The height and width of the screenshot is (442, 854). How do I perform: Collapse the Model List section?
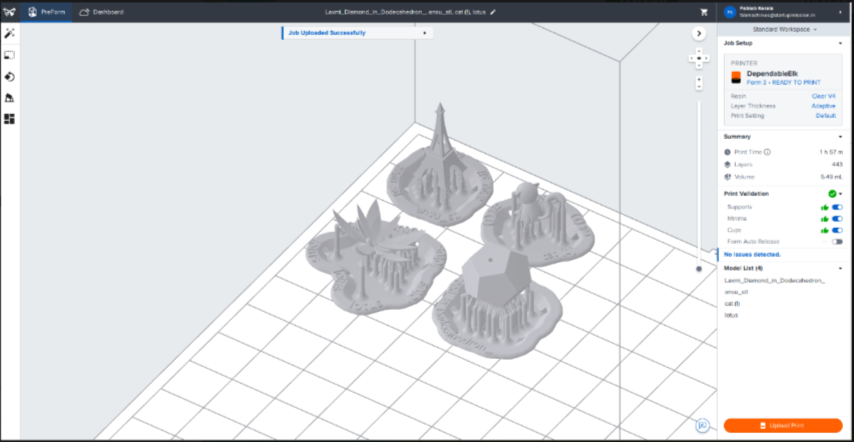[x=840, y=268]
